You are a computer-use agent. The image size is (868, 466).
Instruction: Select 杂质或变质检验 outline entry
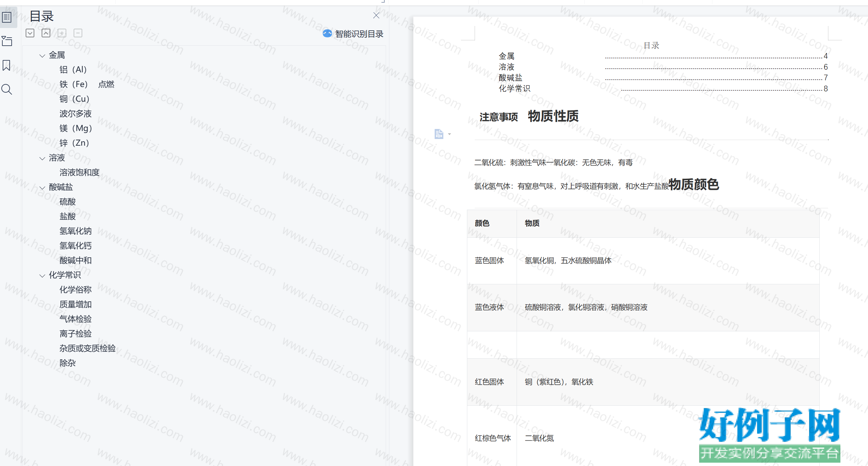point(88,348)
